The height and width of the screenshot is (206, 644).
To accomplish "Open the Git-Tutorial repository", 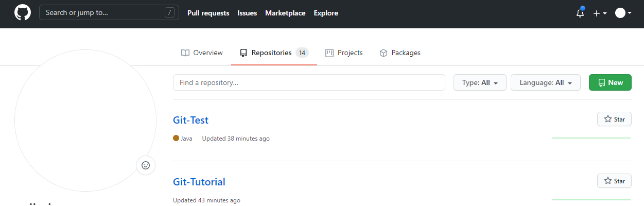I will pyautogui.click(x=199, y=182).
